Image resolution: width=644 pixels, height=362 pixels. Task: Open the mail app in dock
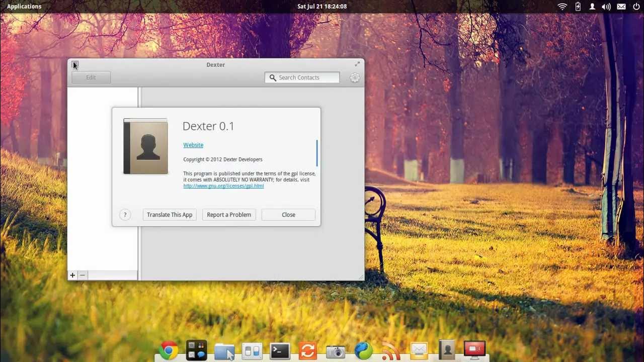(419, 350)
